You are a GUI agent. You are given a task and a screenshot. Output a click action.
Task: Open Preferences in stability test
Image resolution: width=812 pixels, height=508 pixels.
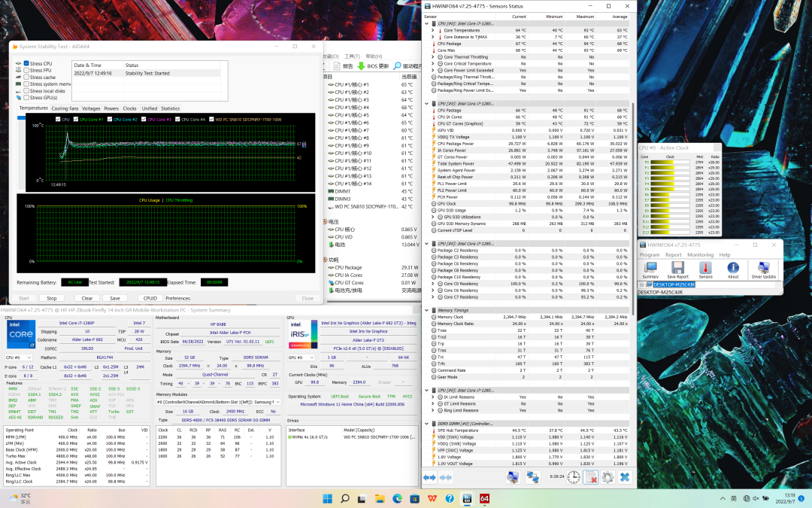pyautogui.click(x=177, y=298)
